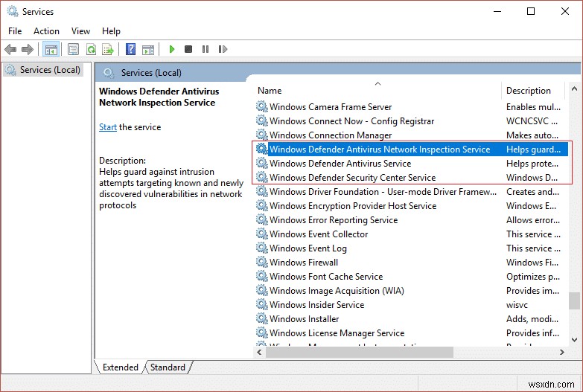Click the horizontal scrollbar left arrow
583x392 pixels.
[x=259, y=352]
